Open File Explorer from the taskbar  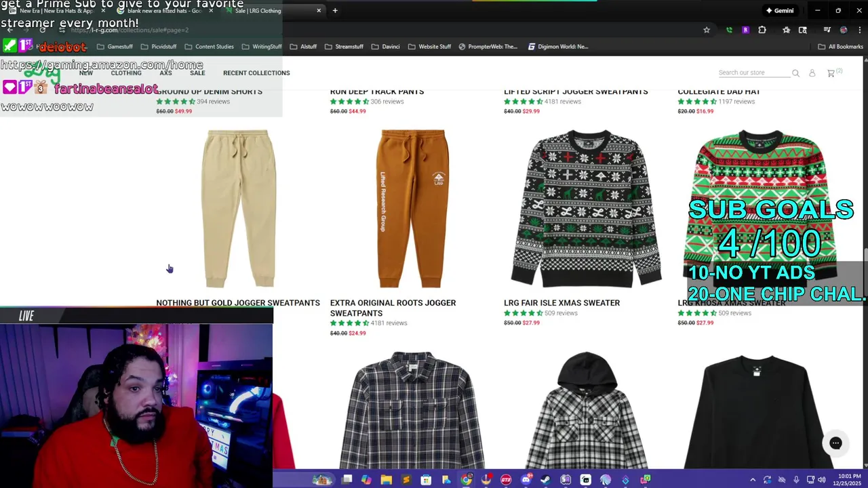(386, 480)
